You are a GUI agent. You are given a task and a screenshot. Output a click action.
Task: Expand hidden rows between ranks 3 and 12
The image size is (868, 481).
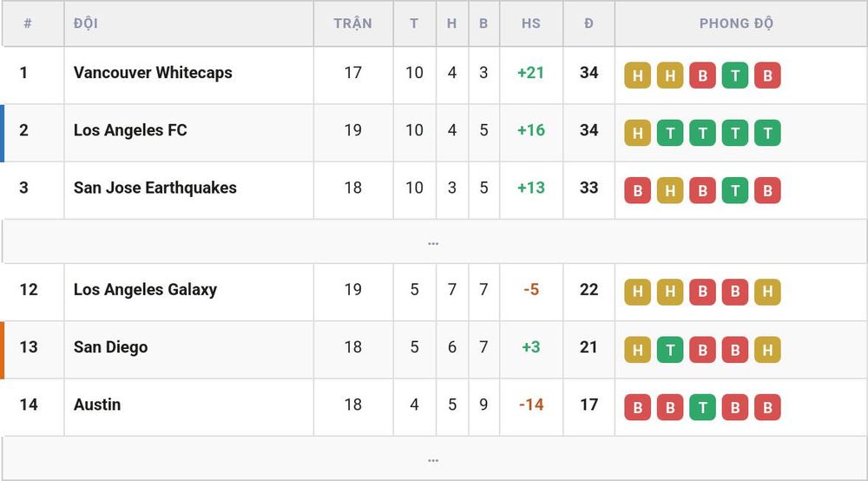coord(433,242)
